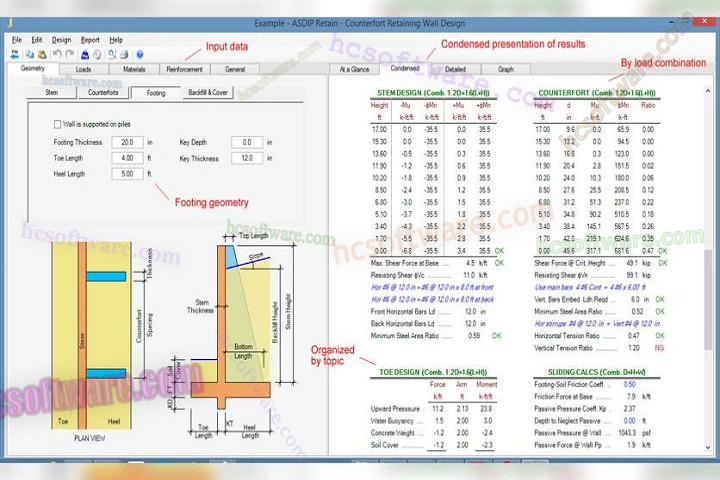This screenshot has height=480, width=720.
Task: Open the Help menu
Action: pyautogui.click(x=116, y=40)
